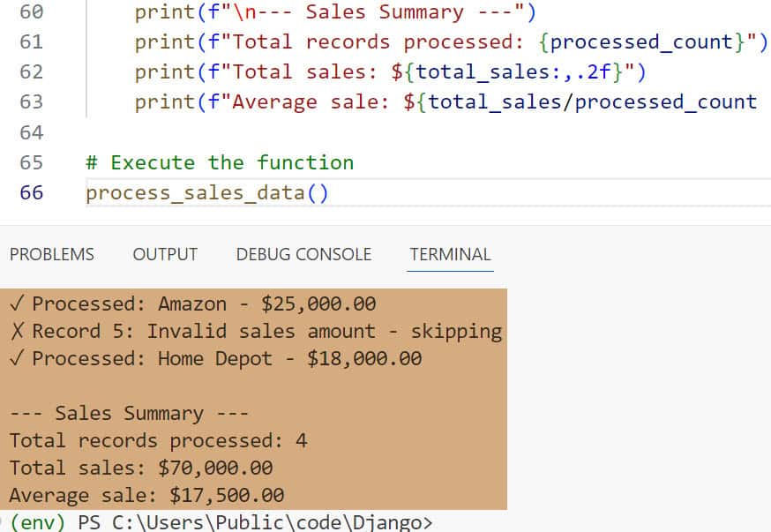Place cursor in Sales Summary print statement
771x532 pixels.
coord(335,11)
